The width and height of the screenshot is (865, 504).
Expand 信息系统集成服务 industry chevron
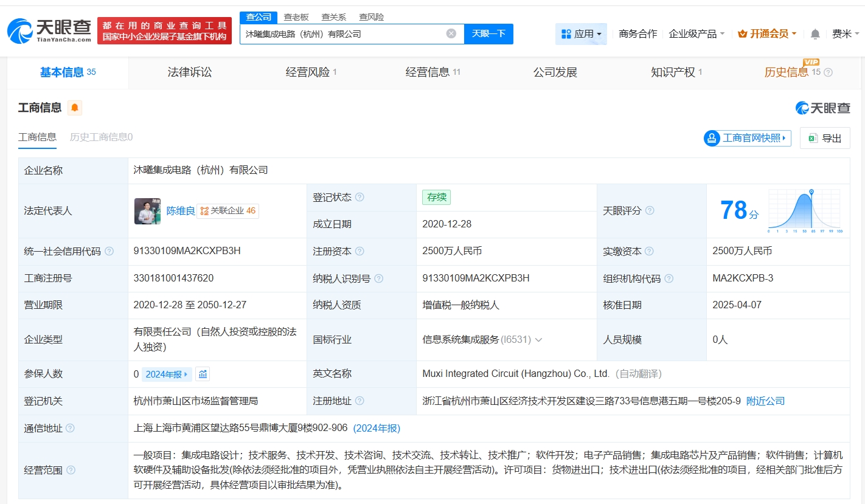(x=538, y=340)
